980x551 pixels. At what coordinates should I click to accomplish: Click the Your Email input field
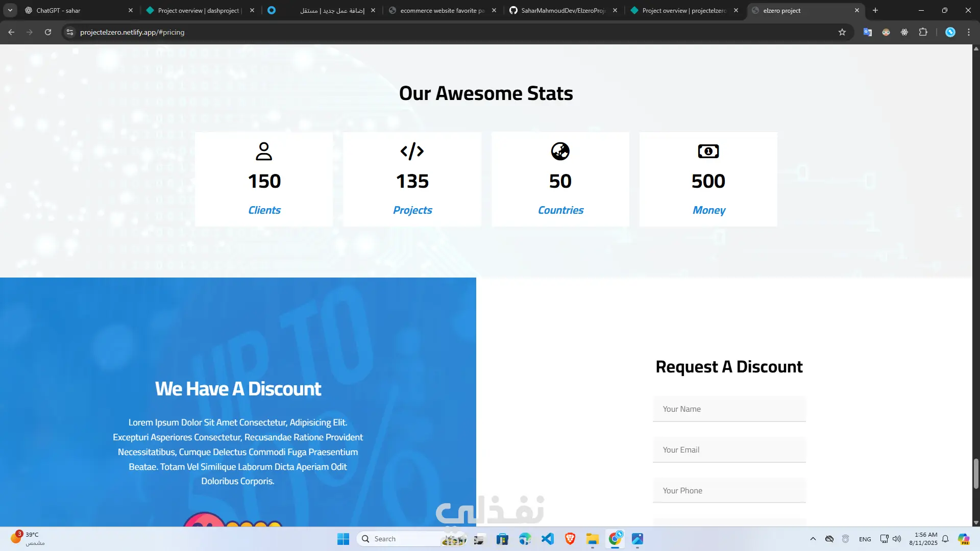[x=729, y=450]
